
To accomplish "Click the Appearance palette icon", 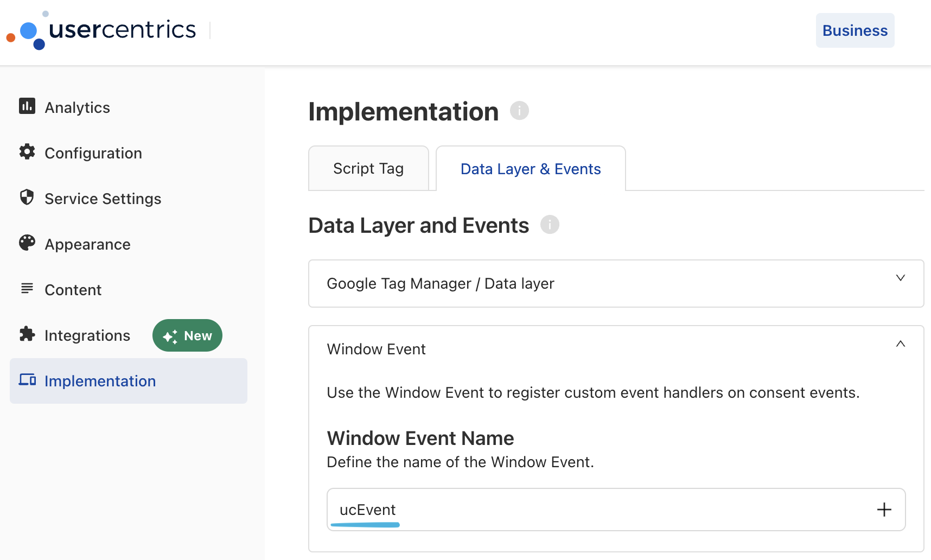I will coord(27,243).
